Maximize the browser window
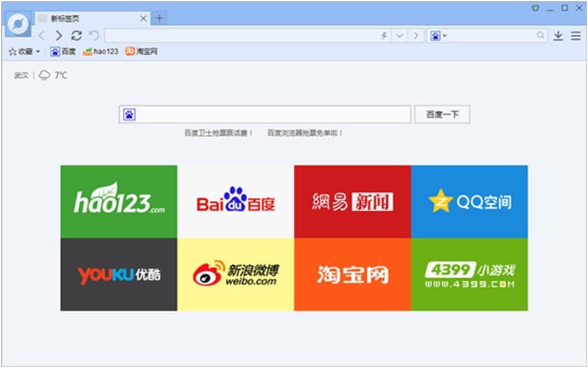588x368 pixels. (564, 8)
